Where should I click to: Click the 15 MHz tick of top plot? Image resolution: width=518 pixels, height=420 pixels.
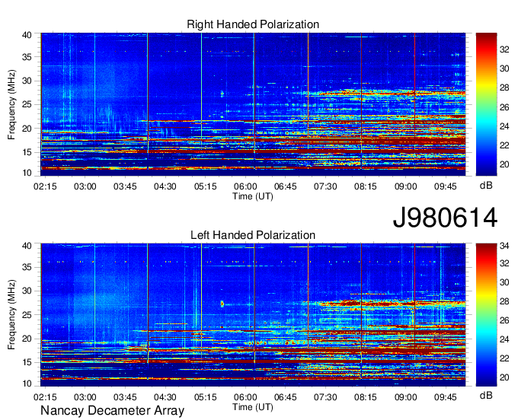[27, 152]
